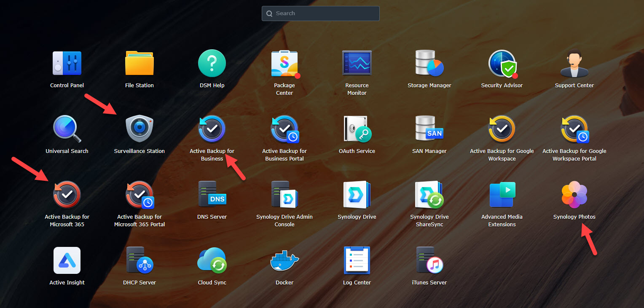Launch Universal Search app

[x=67, y=129]
